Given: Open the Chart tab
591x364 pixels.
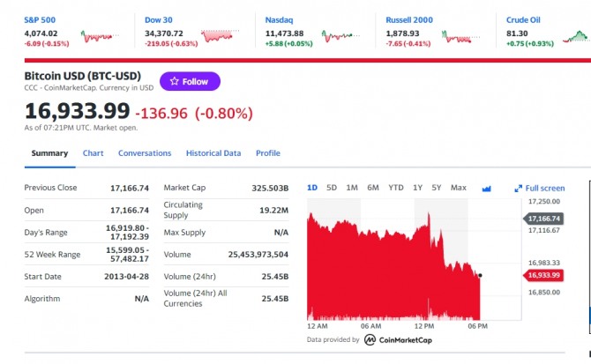Looking at the screenshot, I should tap(94, 153).
